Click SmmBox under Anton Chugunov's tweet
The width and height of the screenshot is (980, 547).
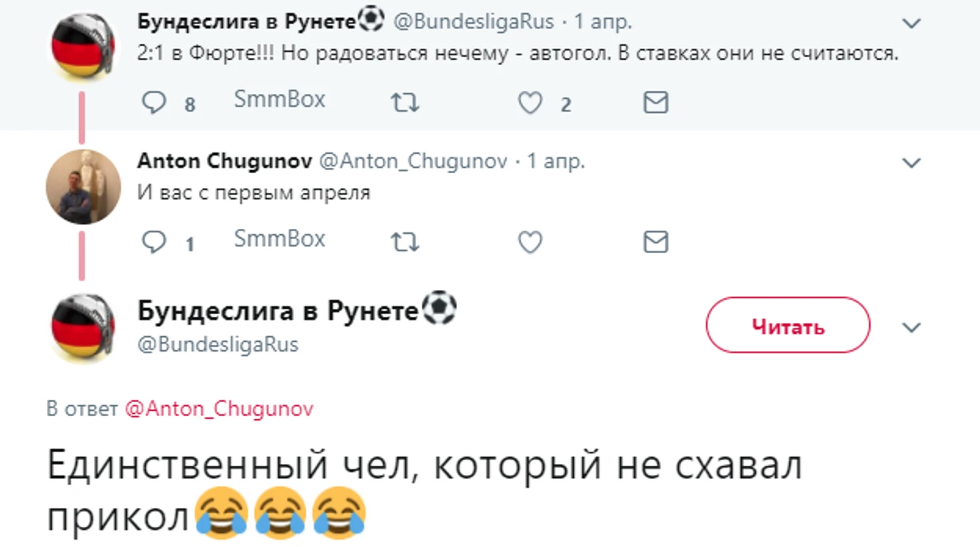(x=279, y=239)
